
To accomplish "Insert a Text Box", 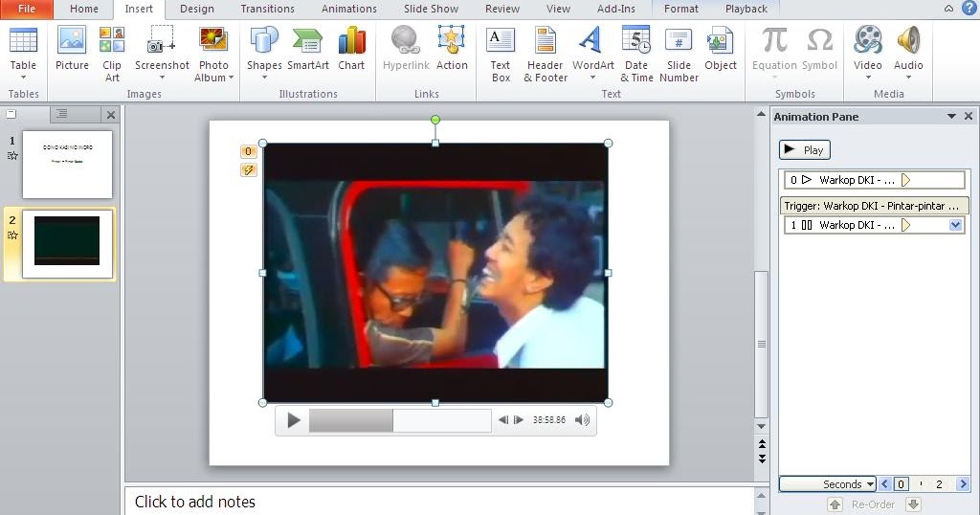I will [501, 55].
